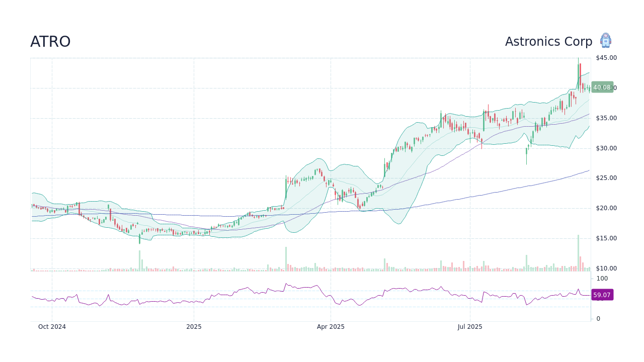Click the 2025 date marker on the x-axis

tap(194, 326)
